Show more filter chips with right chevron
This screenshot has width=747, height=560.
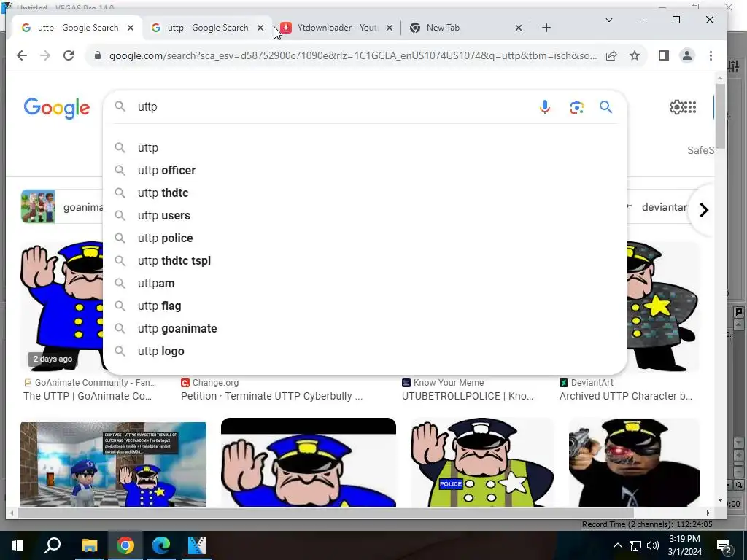(704, 210)
